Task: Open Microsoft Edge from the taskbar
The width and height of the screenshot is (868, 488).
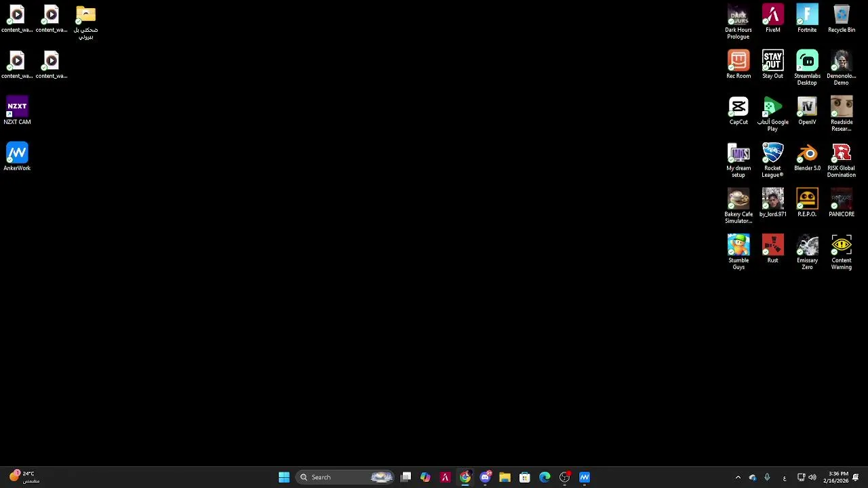Action: click(x=545, y=477)
